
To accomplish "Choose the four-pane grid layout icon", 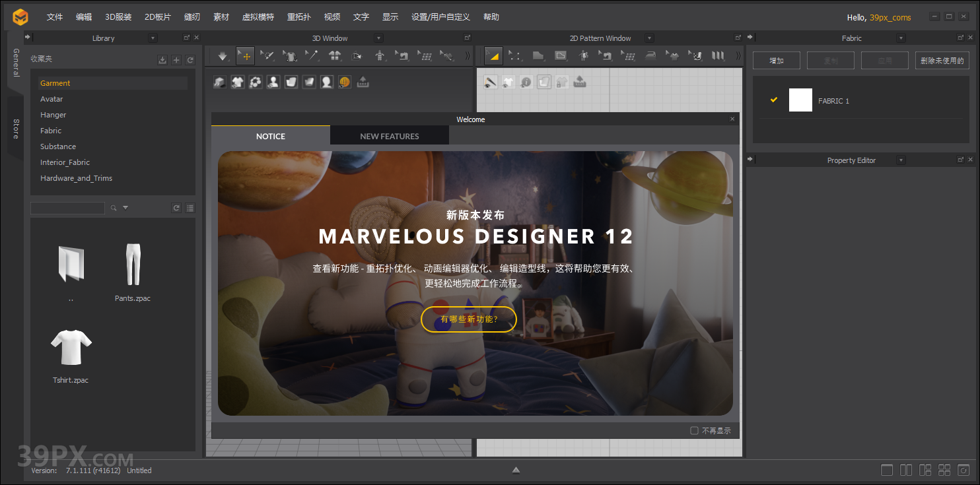I will coord(944,470).
